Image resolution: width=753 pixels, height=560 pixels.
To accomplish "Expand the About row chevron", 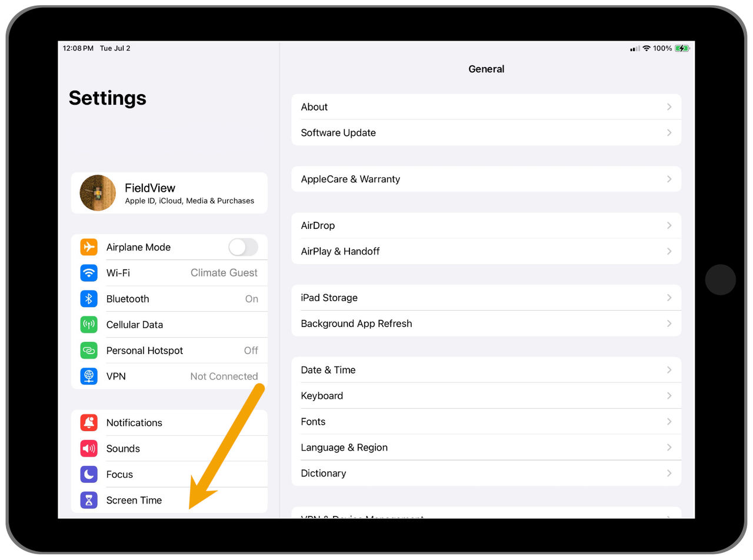I will (669, 107).
